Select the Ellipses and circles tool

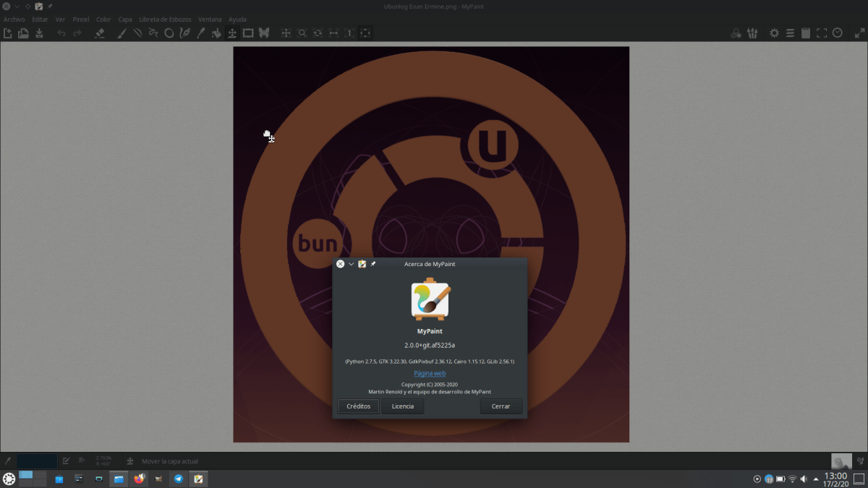[169, 33]
